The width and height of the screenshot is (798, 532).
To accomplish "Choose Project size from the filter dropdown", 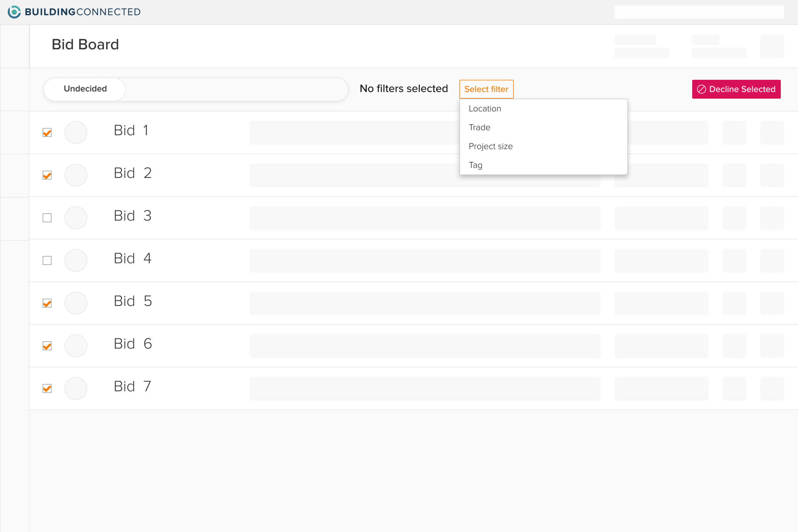I will click(491, 146).
